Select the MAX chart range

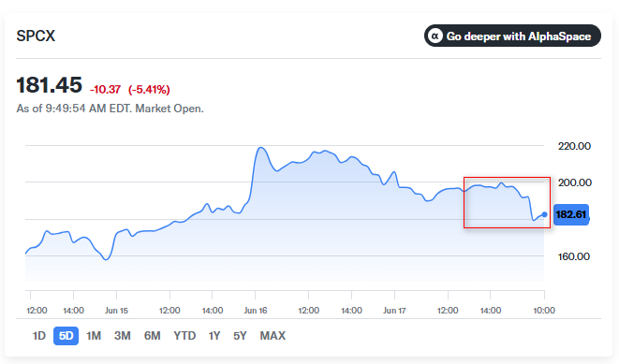[x=273, y=336]
